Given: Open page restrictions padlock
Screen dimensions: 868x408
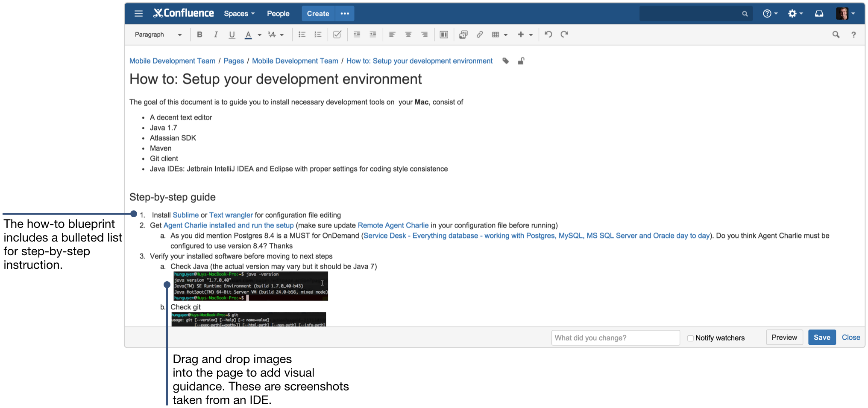Looking at the screenshot, I should (521, 61).
